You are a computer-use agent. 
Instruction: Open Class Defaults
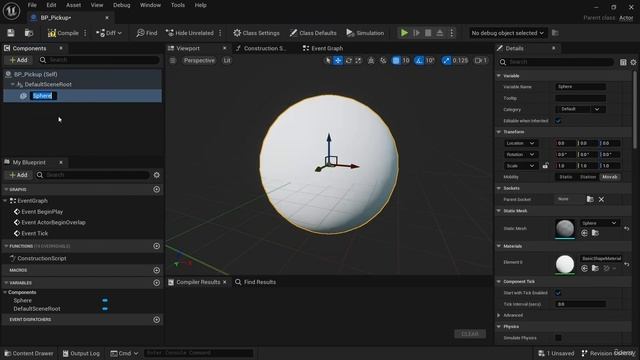(x=313, y=33)
